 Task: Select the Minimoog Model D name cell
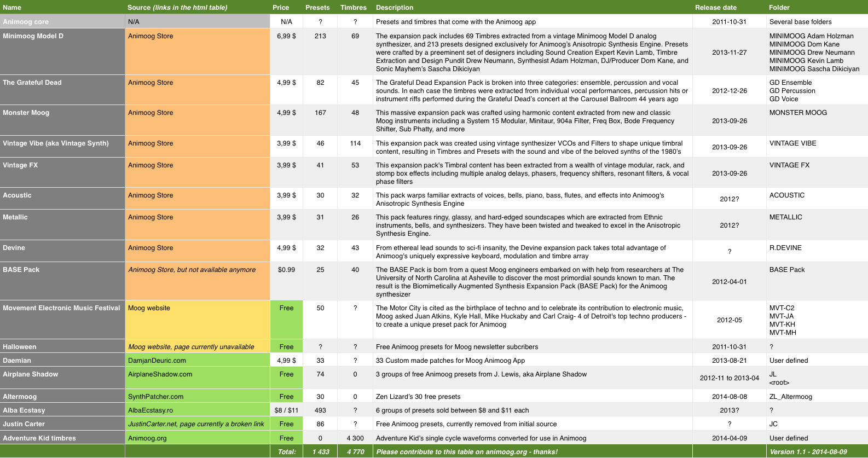click(62, 51)
